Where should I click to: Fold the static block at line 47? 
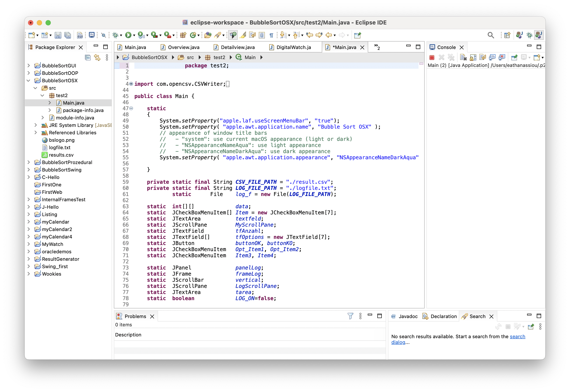coord(131,108)
